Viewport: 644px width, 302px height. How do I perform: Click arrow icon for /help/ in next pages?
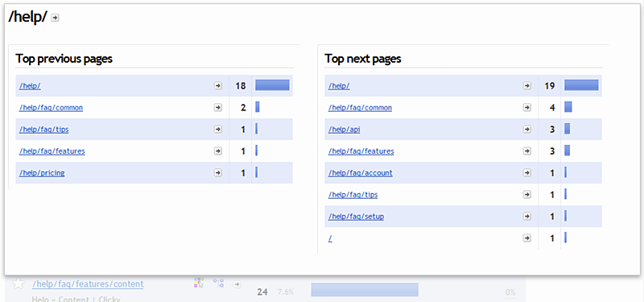coord(527,86)
